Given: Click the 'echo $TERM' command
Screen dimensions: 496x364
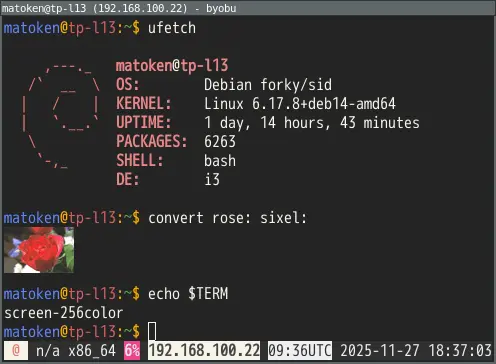Looking at the screenshot, I should pyautogui.click(x=188, y=294).
